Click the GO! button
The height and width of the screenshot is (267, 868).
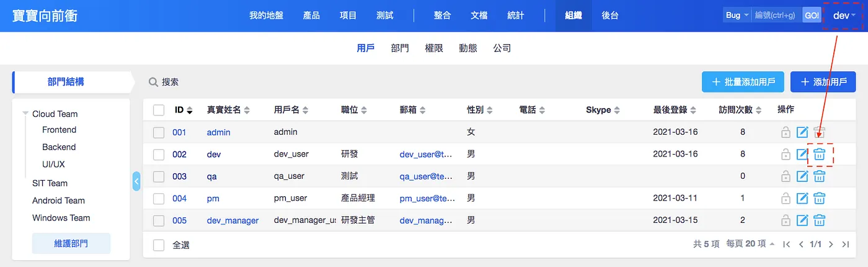click(811, 15)
